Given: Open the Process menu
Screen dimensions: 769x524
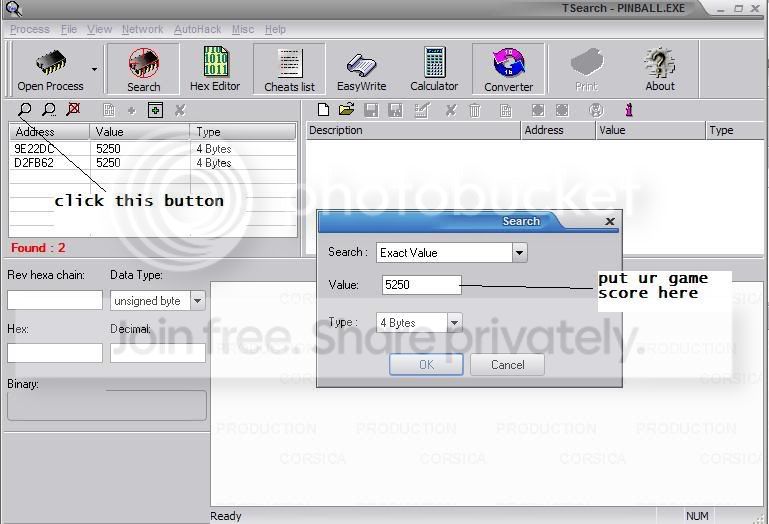Looking at the screenshot, I should 29,29.
